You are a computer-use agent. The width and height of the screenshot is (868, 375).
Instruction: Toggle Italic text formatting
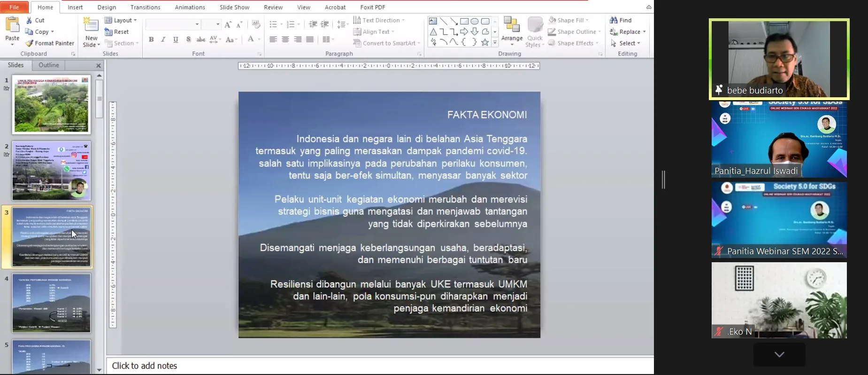[x=163, y=39]
